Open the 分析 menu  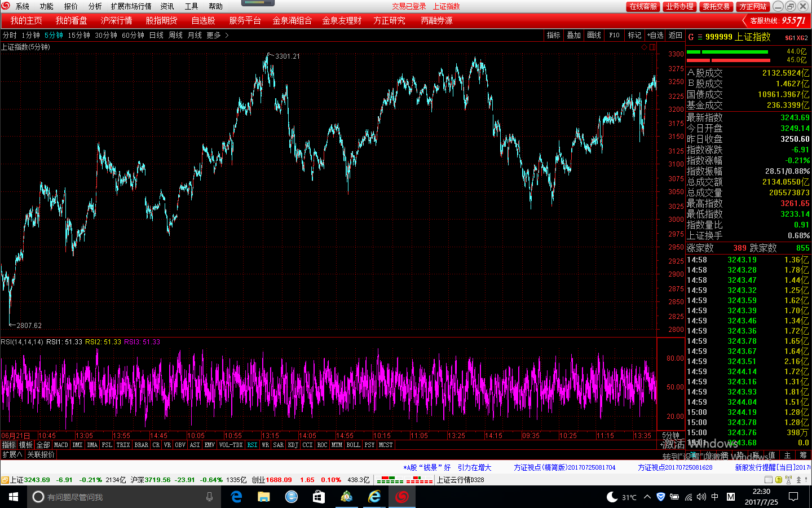(x=95, y=6)
